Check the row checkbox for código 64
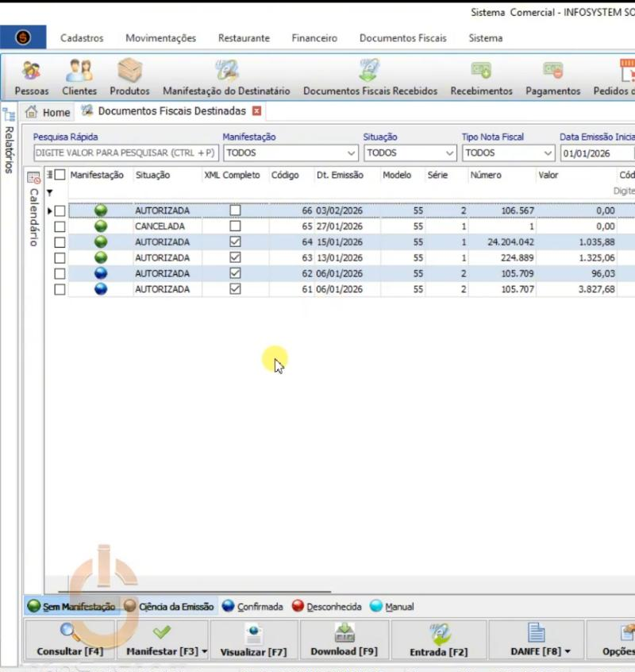 point(60,242)
